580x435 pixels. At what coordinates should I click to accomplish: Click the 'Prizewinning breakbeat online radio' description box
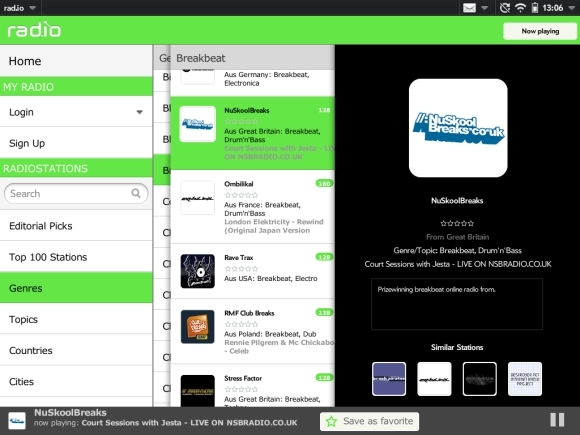pyautogui.click(x=457, y=304)
